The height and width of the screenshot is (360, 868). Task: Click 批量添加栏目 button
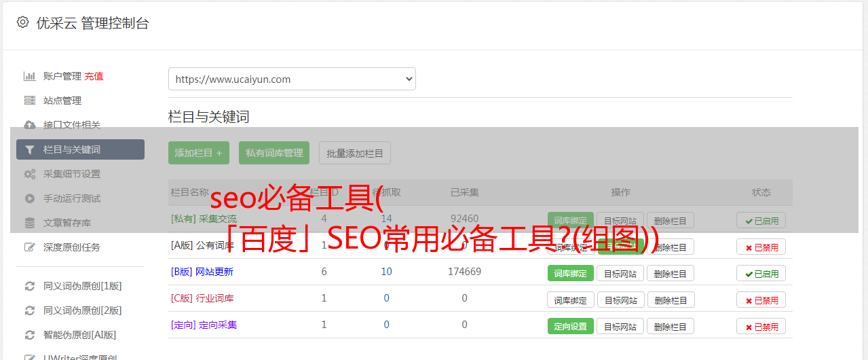(355, 153)
